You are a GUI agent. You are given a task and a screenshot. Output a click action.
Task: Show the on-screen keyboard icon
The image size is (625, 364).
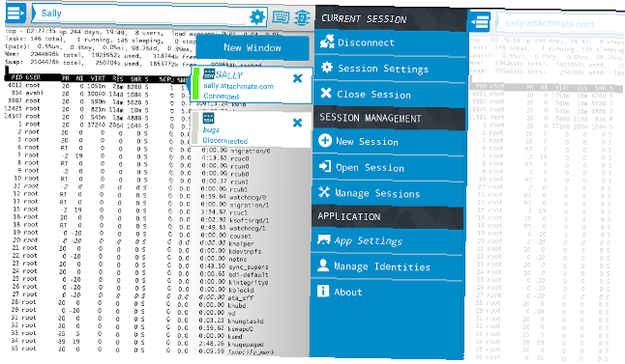pos(281,17)
